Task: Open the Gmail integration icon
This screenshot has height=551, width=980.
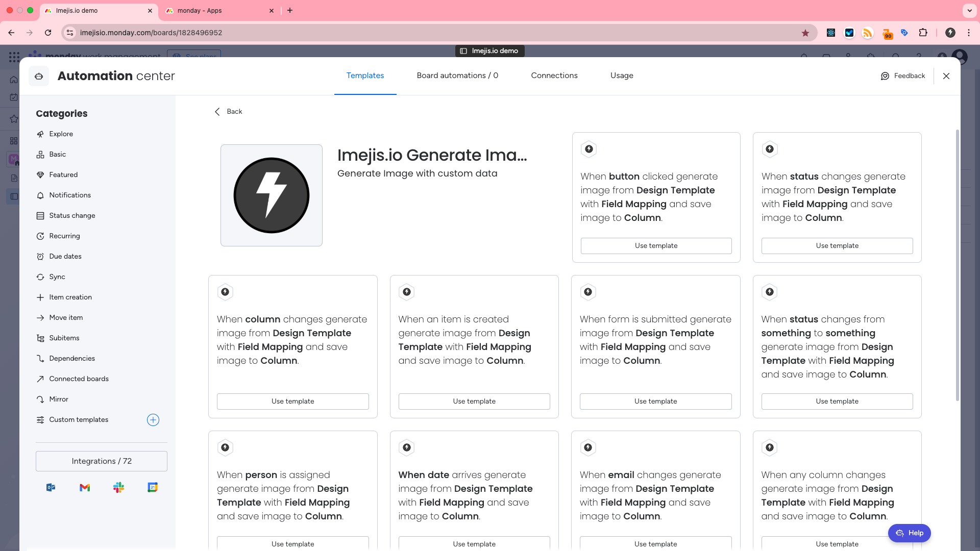Action: [85, 488]
